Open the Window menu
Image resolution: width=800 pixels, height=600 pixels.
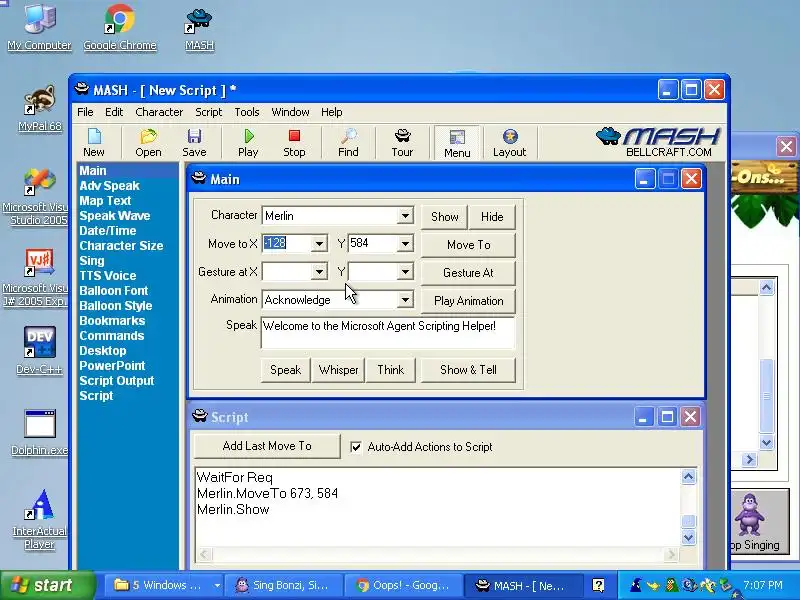tap(290, 112)
